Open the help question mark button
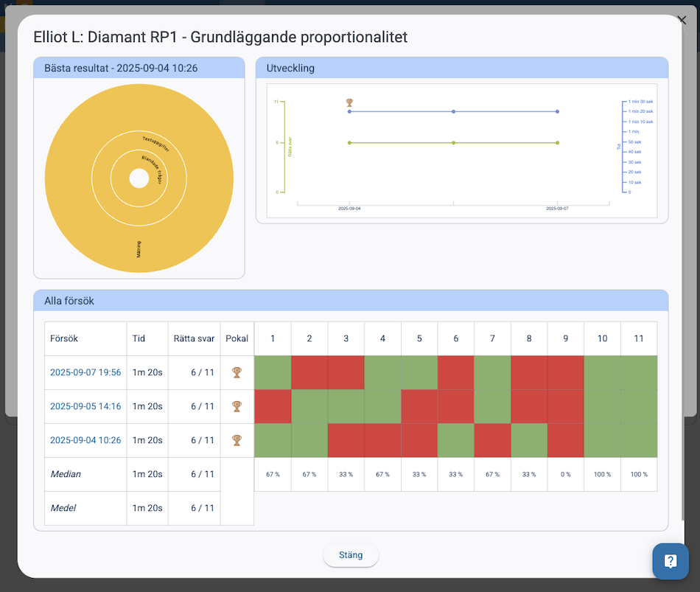 670,561
